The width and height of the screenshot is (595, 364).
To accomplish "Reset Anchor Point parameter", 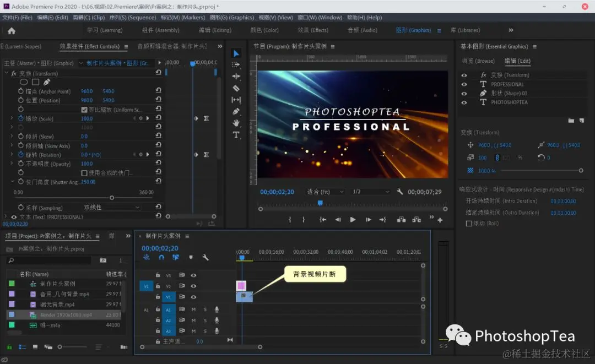I will pyautogui.click(x=159, y=91).
